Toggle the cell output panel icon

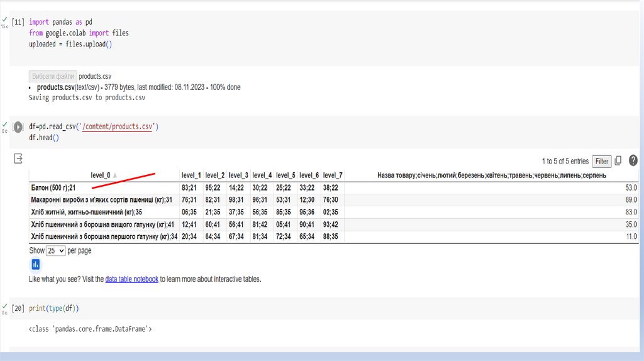coord(18,158)
